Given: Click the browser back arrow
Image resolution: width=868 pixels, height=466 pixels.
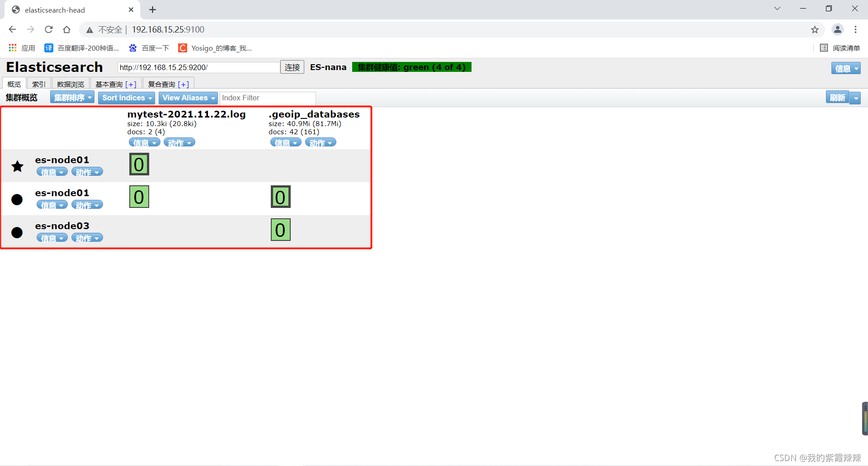Looking at the screenshot, I should pyautogui.click(x=12, y=29).
